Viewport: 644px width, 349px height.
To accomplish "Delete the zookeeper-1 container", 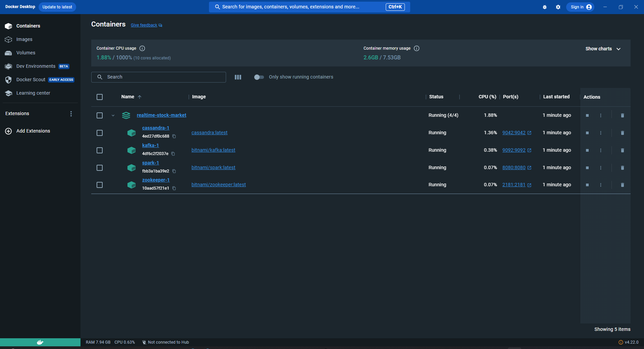I will (623, 185).
